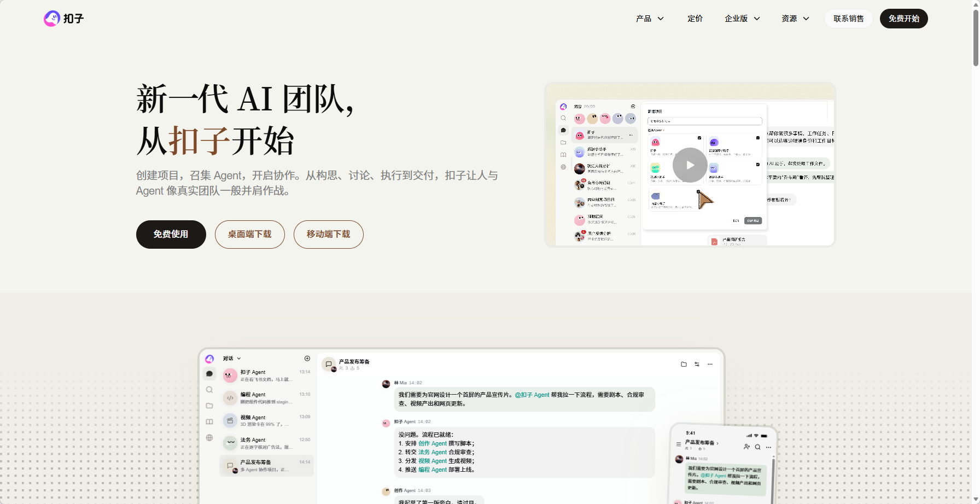
Task: Click the 13:14 timestamp in the conversation list
Action: pos(305,372)
